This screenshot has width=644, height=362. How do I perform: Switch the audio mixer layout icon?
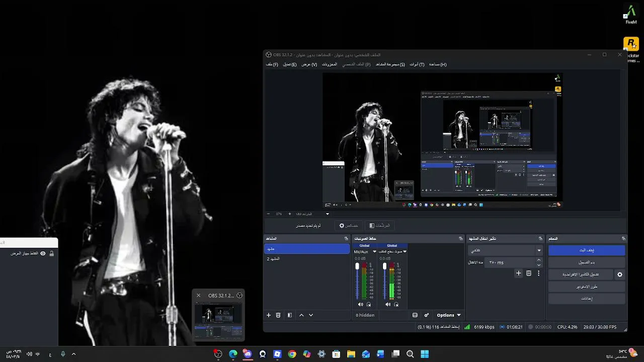pyautogui.click(x=415, y=315)
